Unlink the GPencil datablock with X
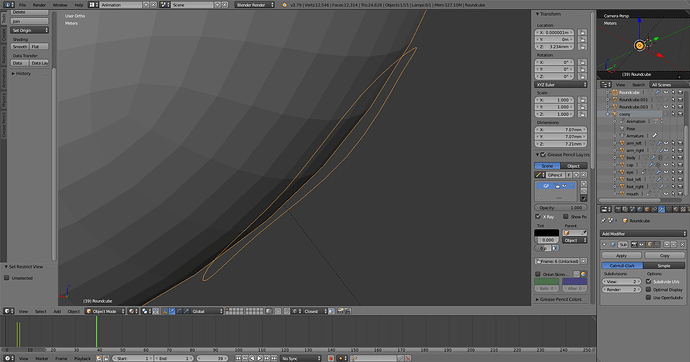 [x=584, y=175]
